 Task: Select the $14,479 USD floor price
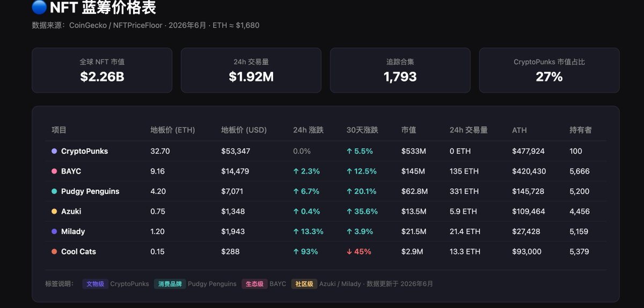pyautogui.click(x=235, y=171)
